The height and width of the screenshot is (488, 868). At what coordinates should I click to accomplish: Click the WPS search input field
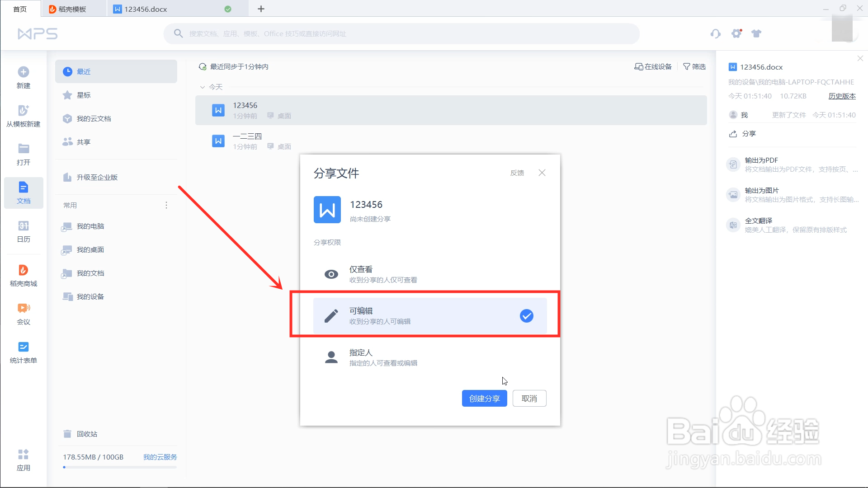(x=401, y=34)
